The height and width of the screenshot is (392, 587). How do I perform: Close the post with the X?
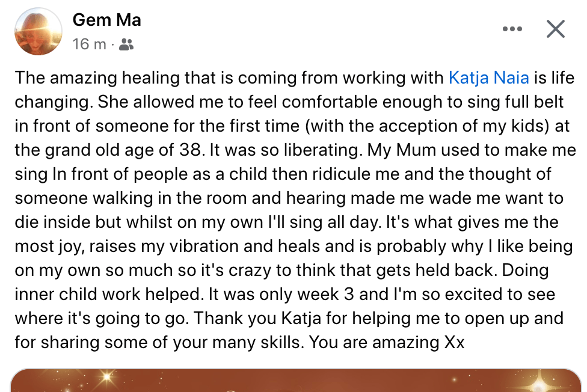555,29
